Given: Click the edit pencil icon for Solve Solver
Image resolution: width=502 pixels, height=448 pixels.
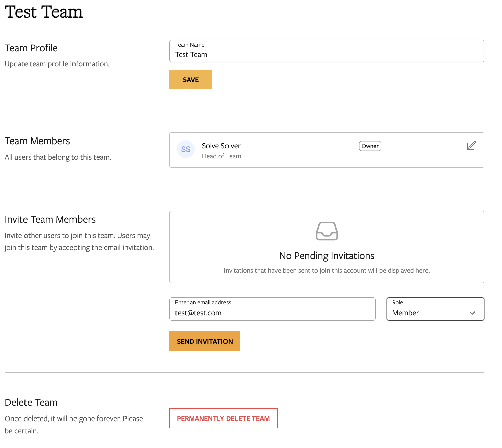Looking at the screenshot, I should 471,146.
